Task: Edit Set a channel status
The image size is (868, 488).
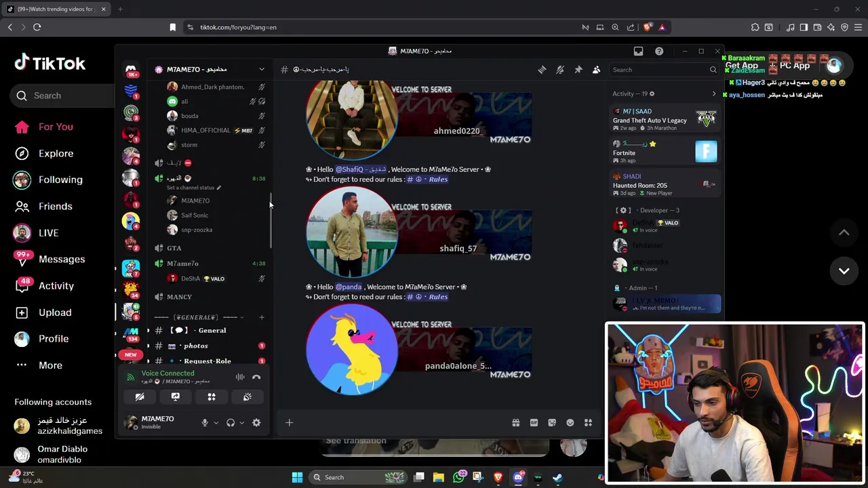Action: [194, 188]
